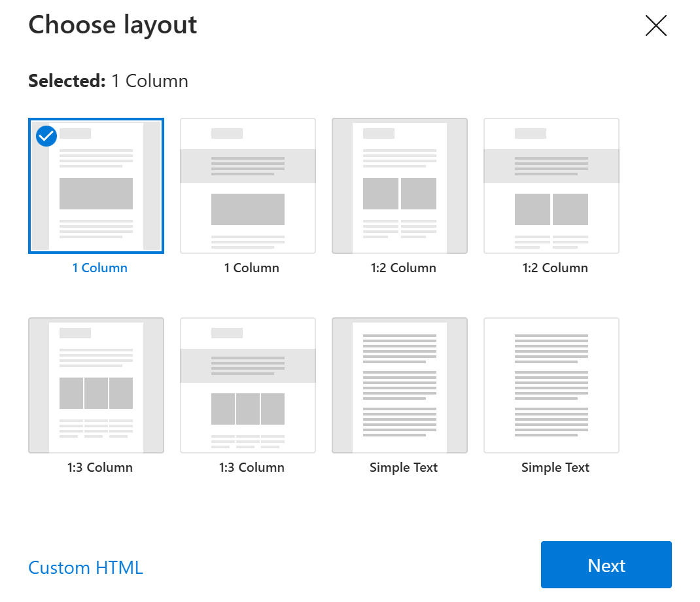700x602 pixels.
Task: Choose the first 1:2 Column layout
Action: tap(399, 186)
